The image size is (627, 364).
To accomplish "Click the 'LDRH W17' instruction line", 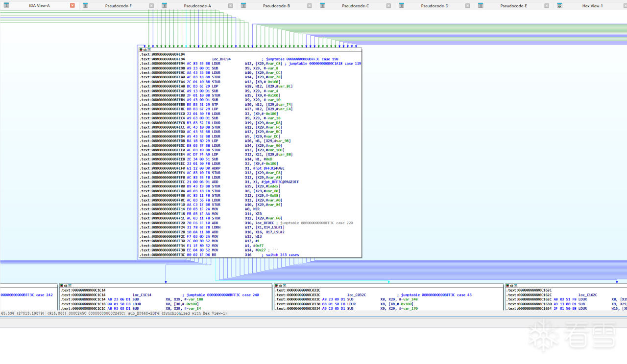I will [x=248, y=227].
